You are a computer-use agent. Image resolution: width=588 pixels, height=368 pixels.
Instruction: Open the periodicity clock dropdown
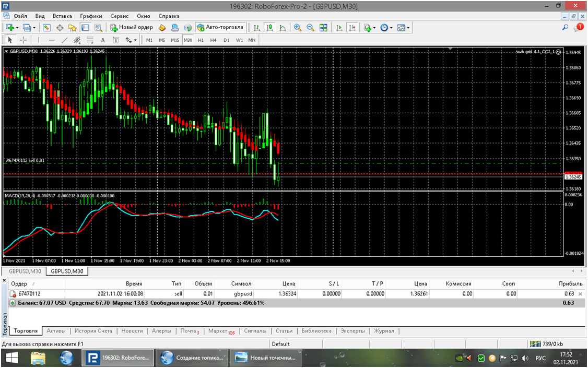click(386, 28)
